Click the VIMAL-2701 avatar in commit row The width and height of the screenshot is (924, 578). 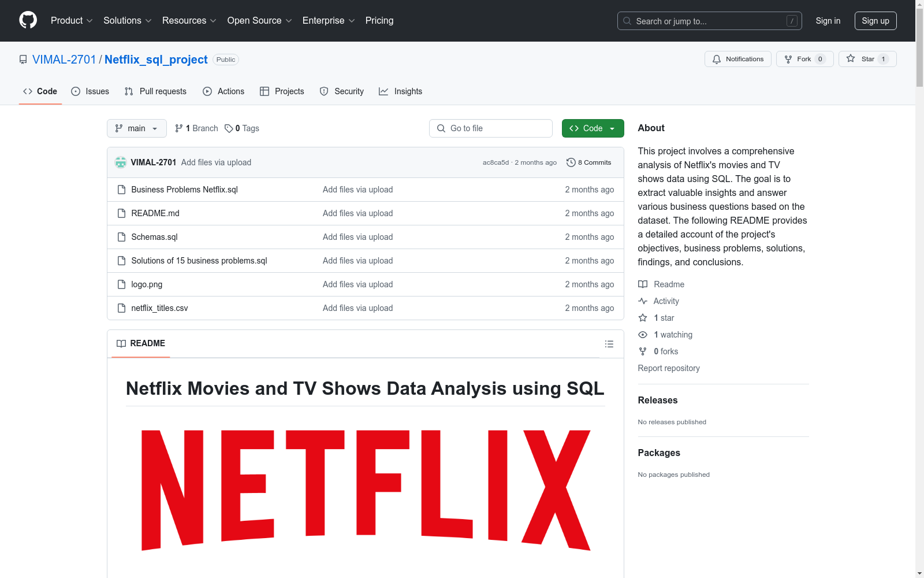click(x=121, y=162)
